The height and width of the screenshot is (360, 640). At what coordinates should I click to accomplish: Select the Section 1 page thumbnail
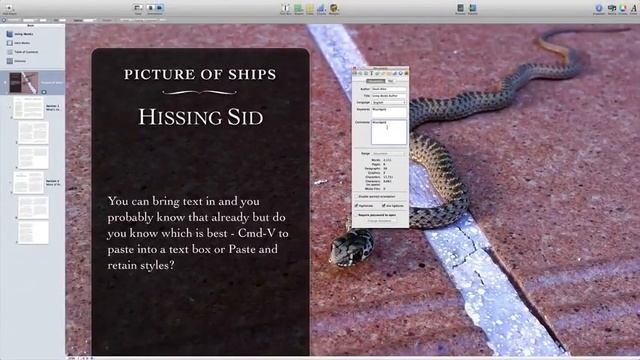(28, 108)
